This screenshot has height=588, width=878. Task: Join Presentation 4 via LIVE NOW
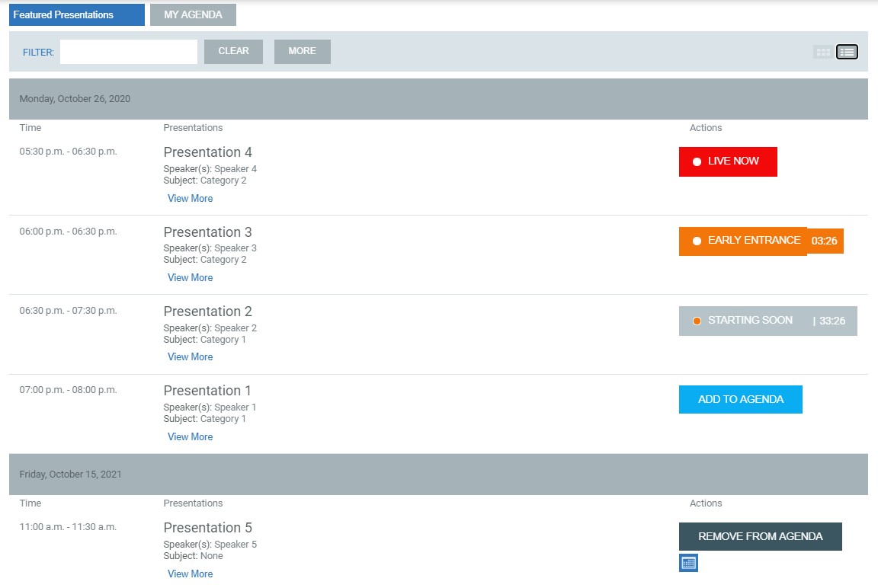pos(728,161)
